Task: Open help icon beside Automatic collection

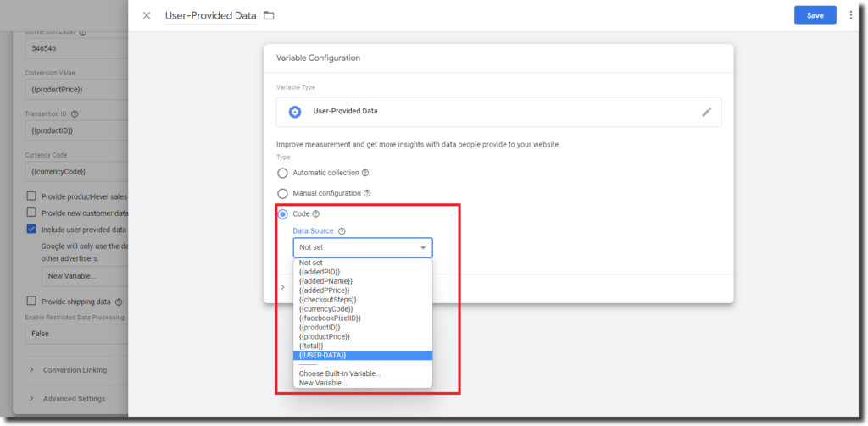Action: tap(365, 173)
